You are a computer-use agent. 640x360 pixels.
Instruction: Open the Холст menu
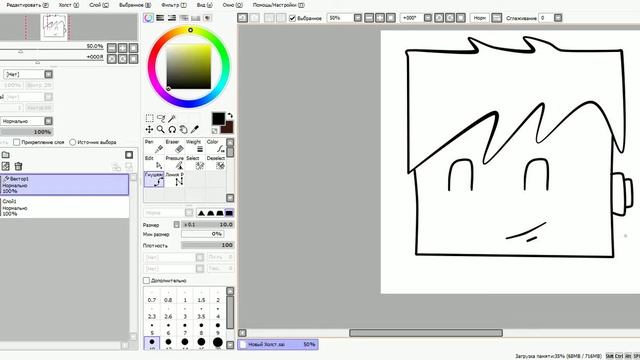pos(68,5)
